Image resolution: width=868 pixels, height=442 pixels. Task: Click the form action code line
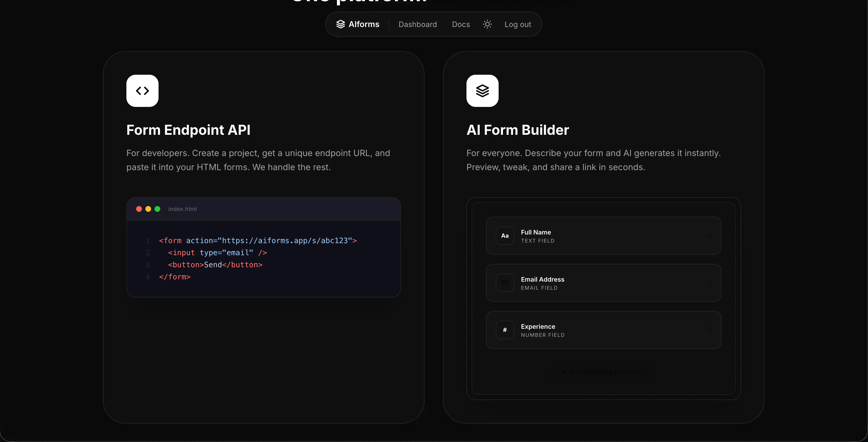coord(258,240)
